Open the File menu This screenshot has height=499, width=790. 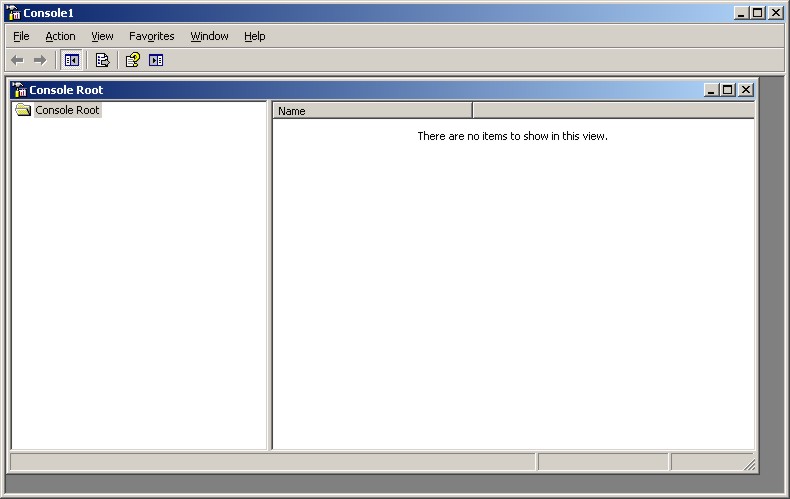point(21,36)
